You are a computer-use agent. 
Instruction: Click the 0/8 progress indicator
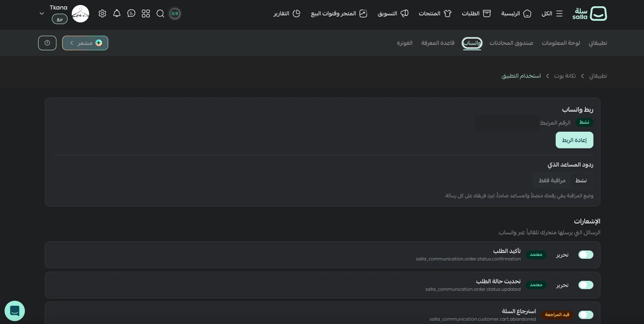coord(175,14)
